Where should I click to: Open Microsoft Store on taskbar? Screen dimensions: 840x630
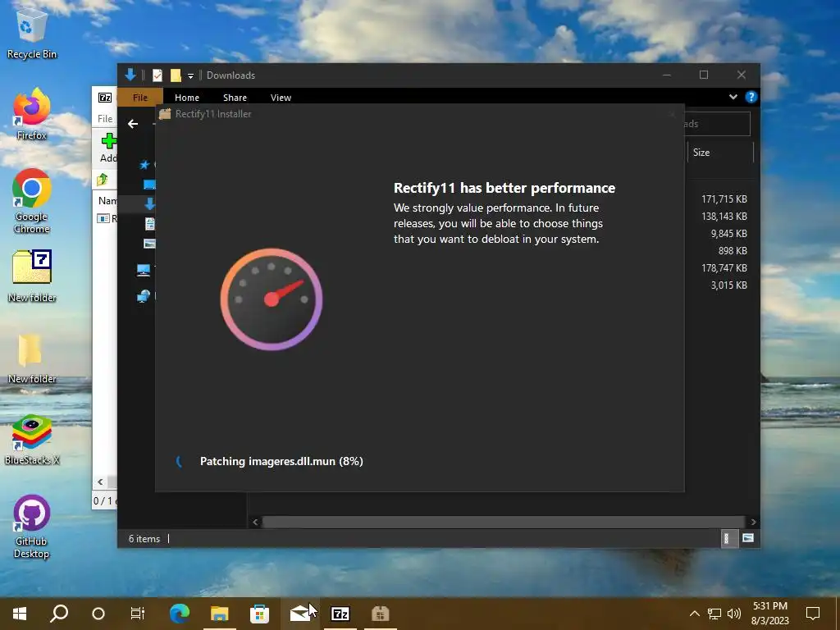[259, 614]
